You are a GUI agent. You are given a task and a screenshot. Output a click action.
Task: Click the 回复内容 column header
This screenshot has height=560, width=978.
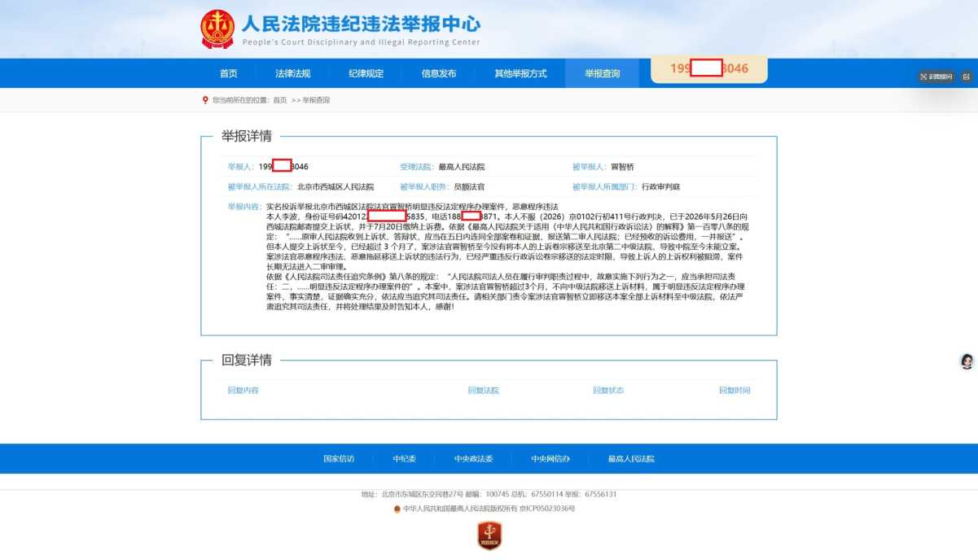pos(243,391)
